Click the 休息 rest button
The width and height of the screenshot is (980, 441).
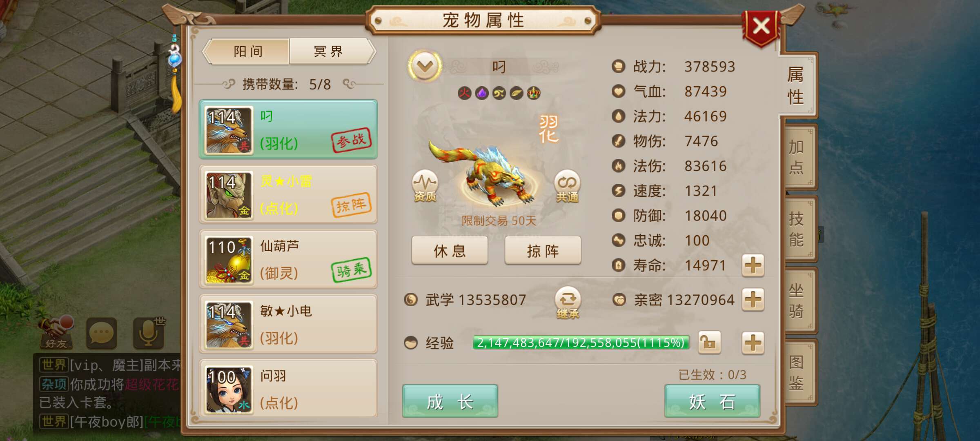[x=450, y=251]
